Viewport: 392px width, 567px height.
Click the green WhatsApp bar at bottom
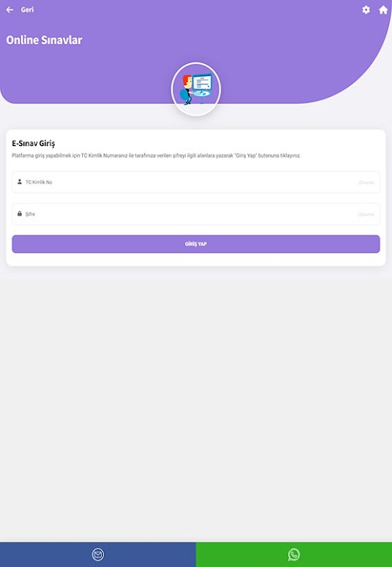point(294,554)
